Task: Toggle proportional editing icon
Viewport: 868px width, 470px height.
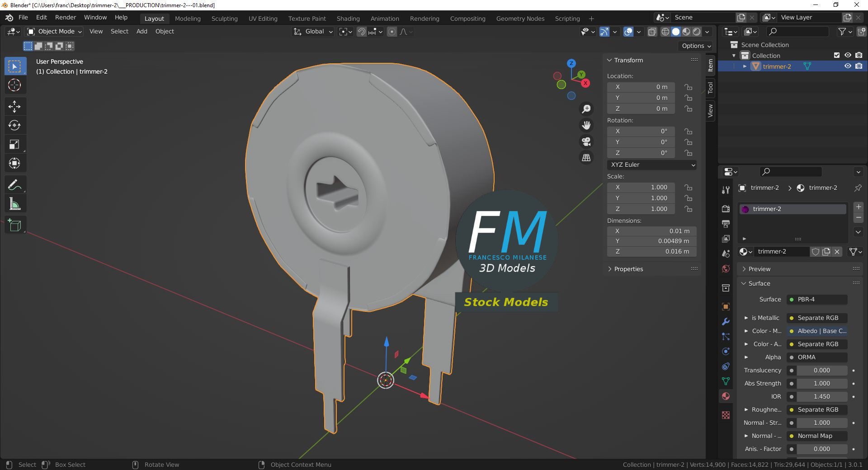Action: tap(392, 32)
